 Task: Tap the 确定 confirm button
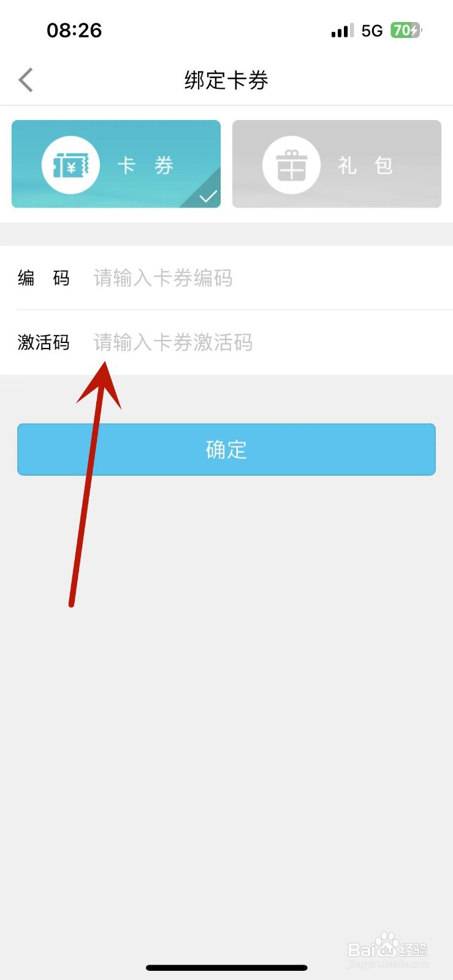click(226, 450)
